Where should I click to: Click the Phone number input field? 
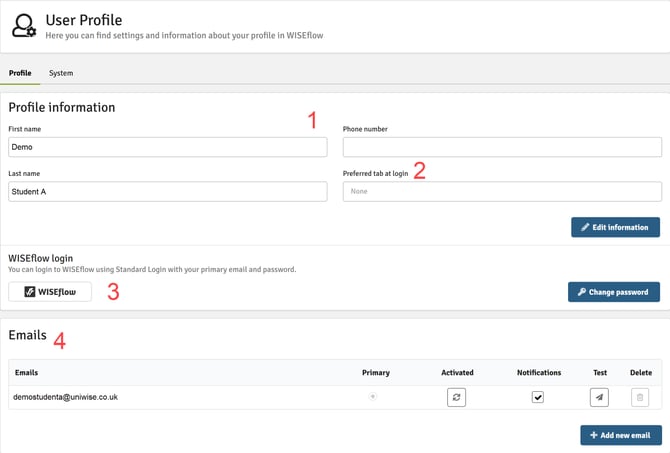pos(502,147)
